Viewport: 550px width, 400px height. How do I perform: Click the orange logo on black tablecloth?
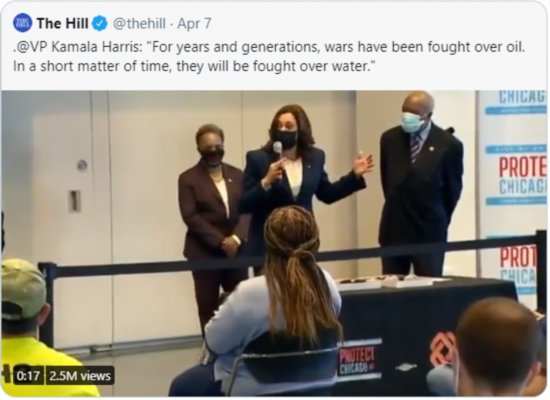(x=443, y=347)
